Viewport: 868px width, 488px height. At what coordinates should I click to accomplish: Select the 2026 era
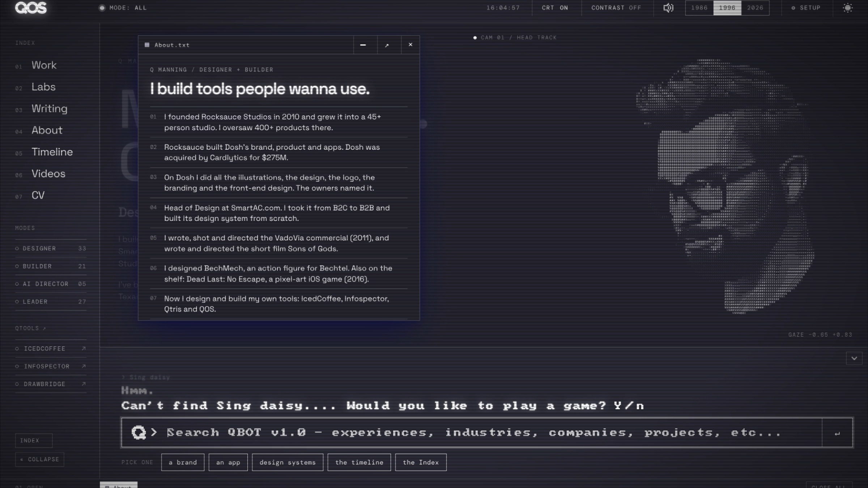click(755, 8)
